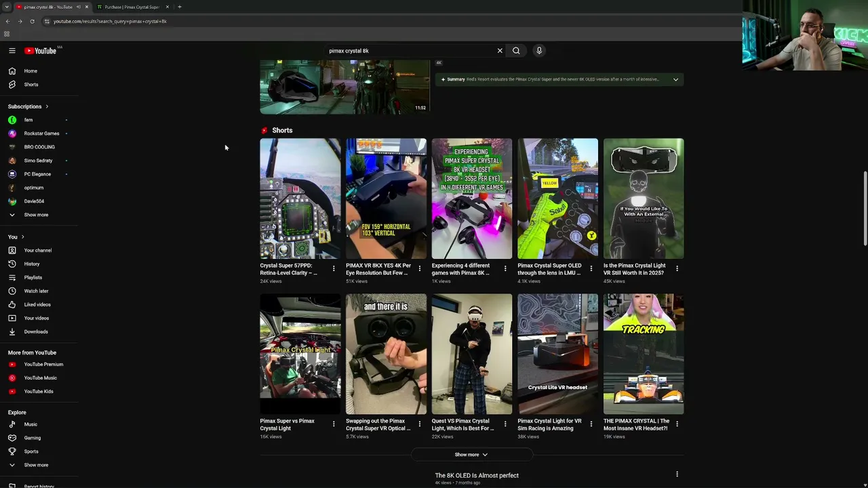
Task: Open the YouTube guide hamburger menu
Action: pos(12,51)
